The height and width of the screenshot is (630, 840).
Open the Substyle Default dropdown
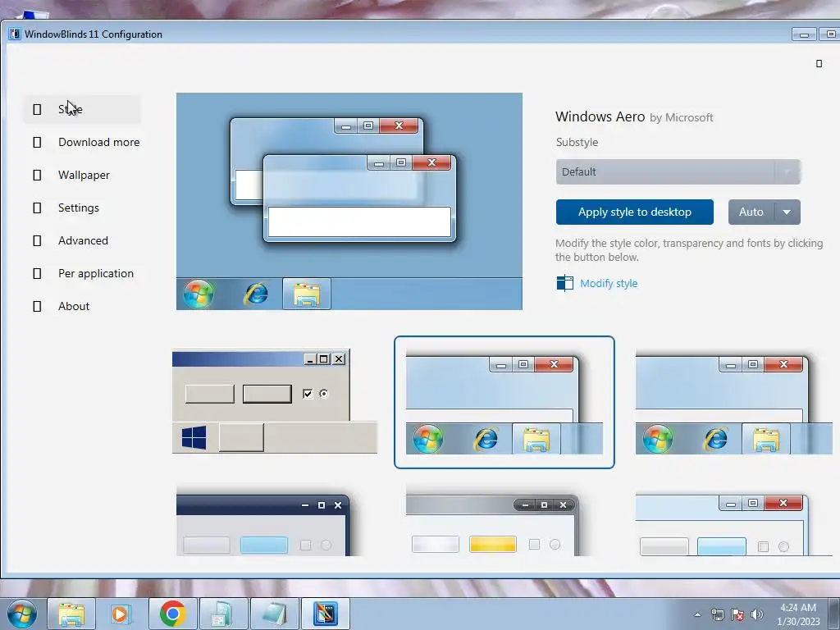(678, 172)
